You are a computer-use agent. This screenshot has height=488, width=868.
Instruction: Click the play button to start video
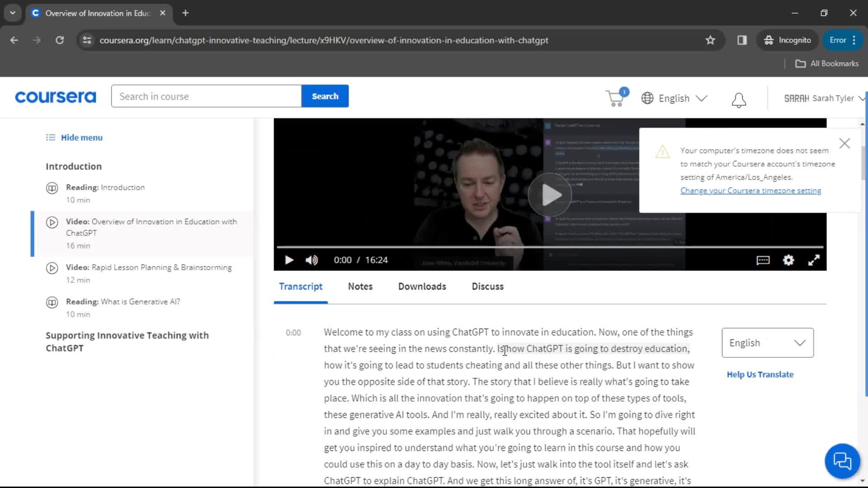(289, 260)
